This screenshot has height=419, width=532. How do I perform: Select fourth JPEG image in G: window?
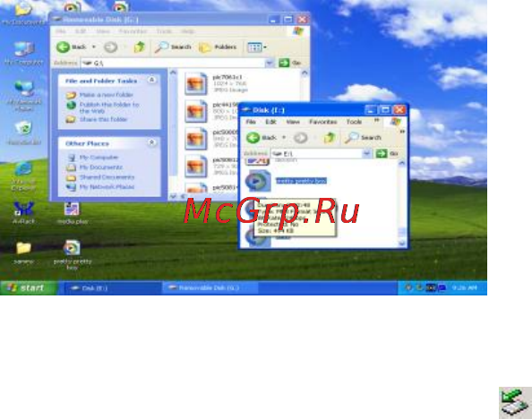click(196, 167)
